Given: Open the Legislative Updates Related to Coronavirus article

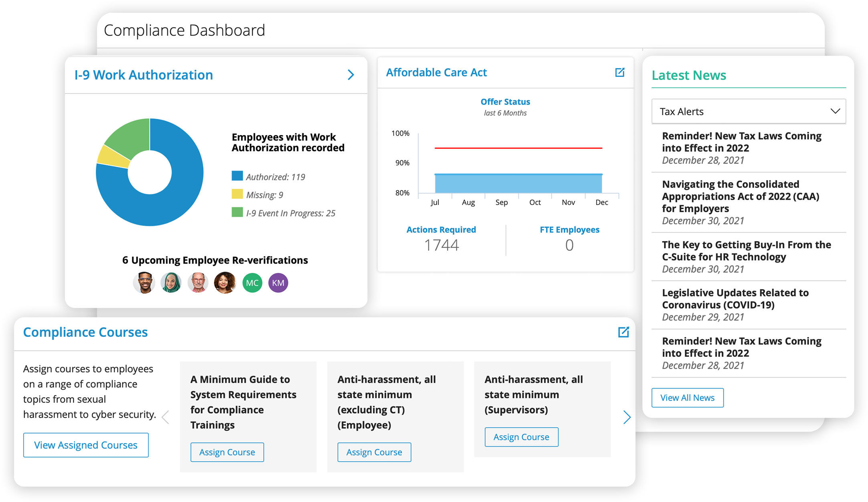Looking at the screenshot, I should (x=735, y=299).
